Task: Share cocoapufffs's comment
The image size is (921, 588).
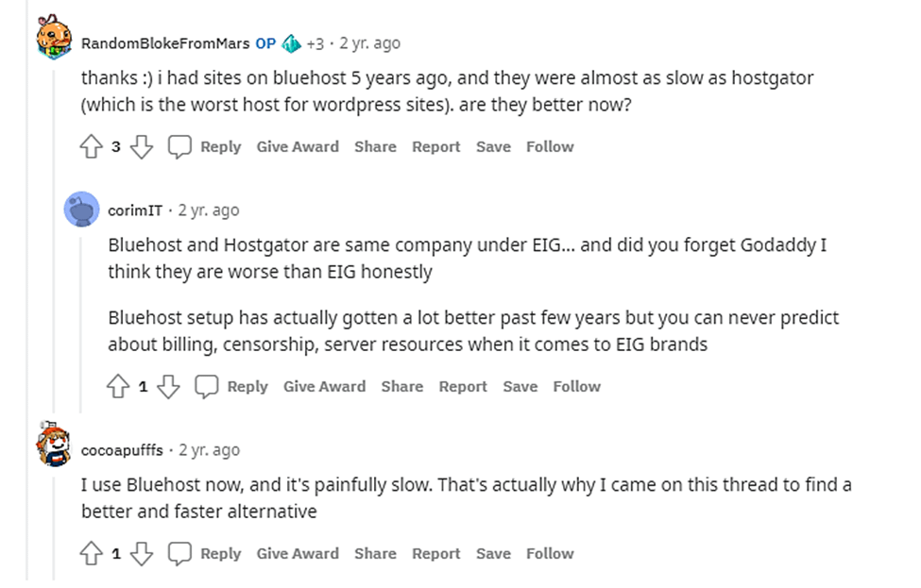Action: click(375, 553)
